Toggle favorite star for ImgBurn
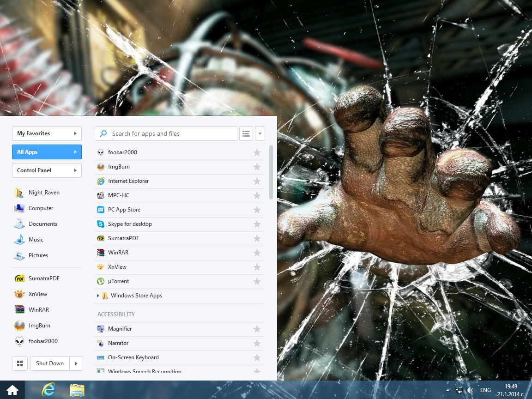Screen dimensions: 532x399 257,167
